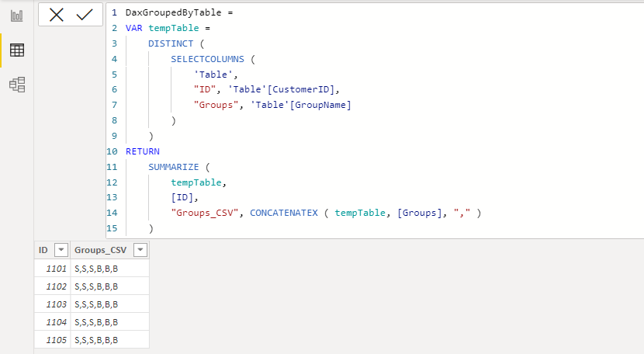Screen dimensions: 644x354
Task: Click the SELECTCOLUMNS function on line 4
Action: [x=207, y=59]
